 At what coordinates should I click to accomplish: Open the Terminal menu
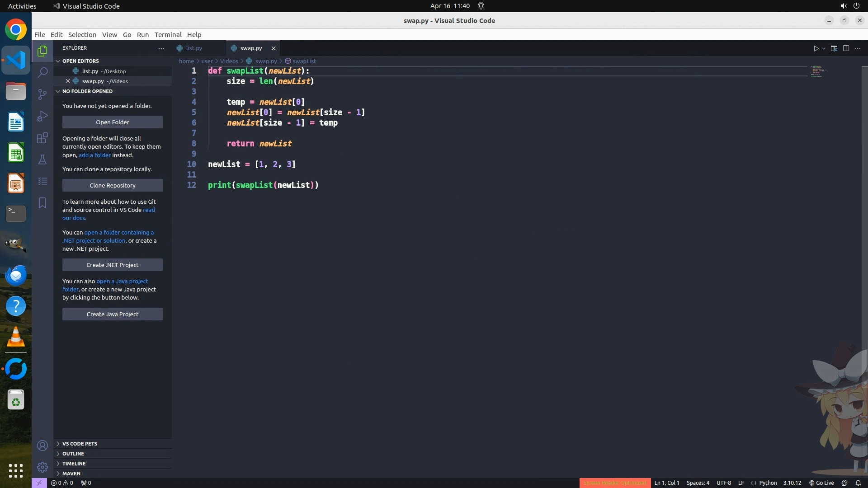coord(168,35)
